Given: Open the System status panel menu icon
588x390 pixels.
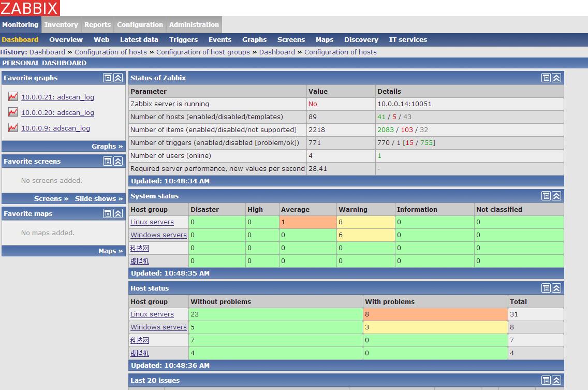Looking at the screenshot, I should pyautogui.click(x=546, y=196).
